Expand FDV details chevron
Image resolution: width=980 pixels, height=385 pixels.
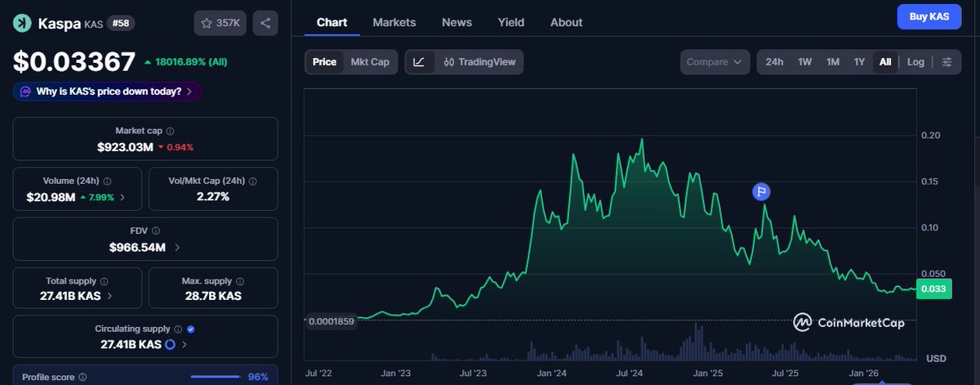177,247
